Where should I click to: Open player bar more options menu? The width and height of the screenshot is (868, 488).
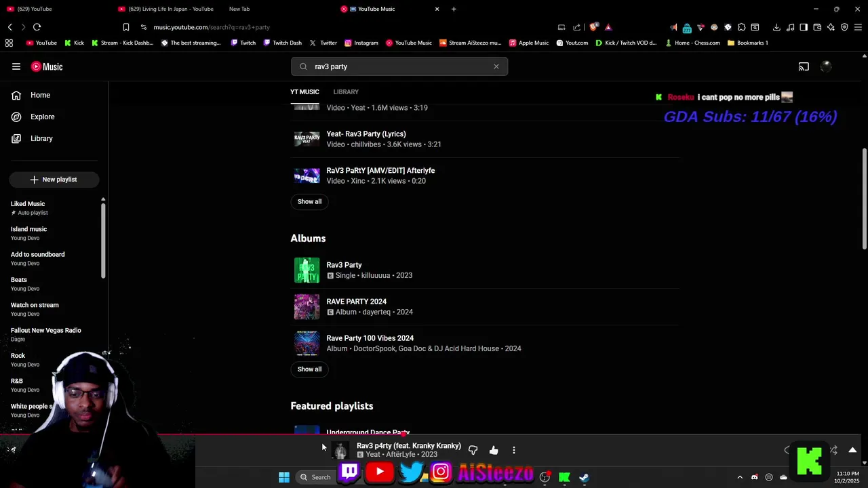click(514, 450)
